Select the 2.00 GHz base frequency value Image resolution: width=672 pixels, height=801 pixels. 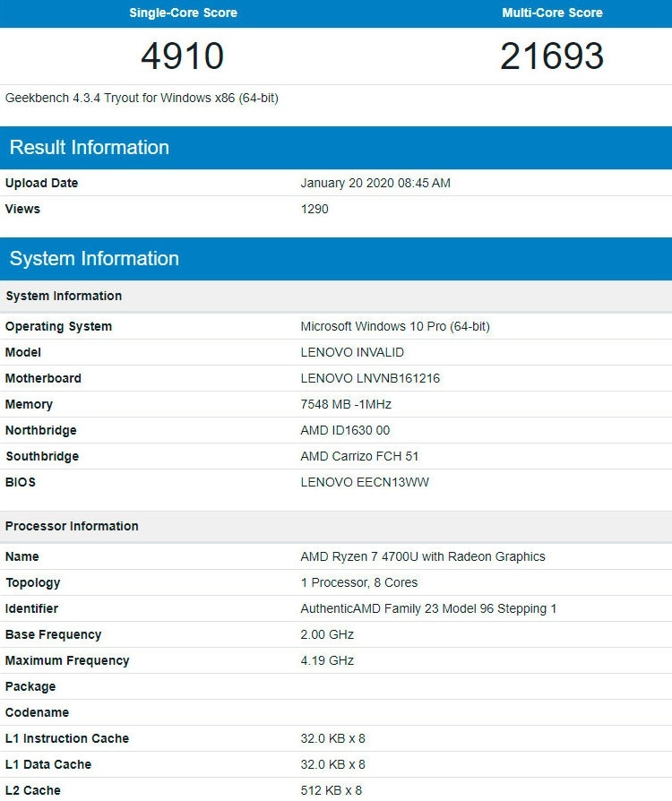coord(327,635)
